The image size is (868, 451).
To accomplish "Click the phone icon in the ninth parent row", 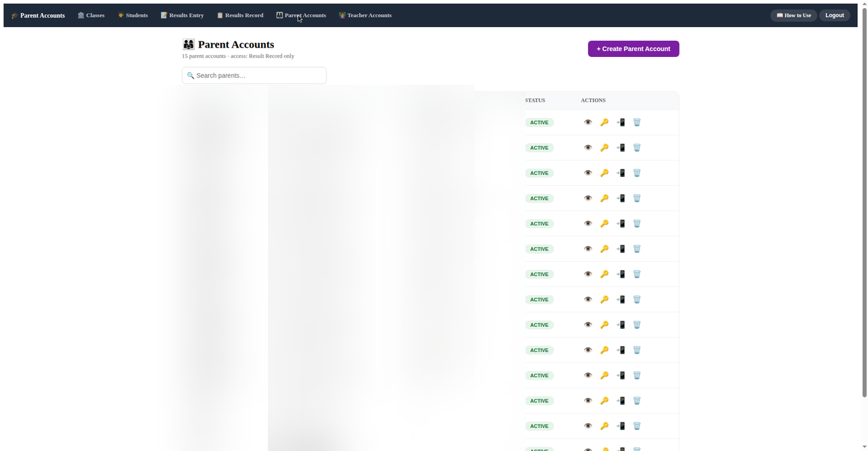I will [x=620, y=325].
